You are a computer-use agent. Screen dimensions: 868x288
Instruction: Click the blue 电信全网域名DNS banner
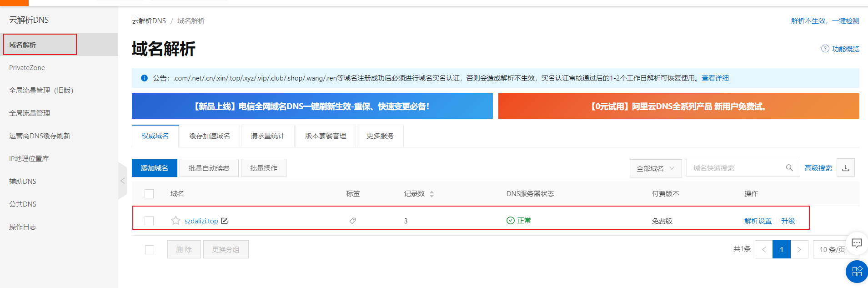312,106
